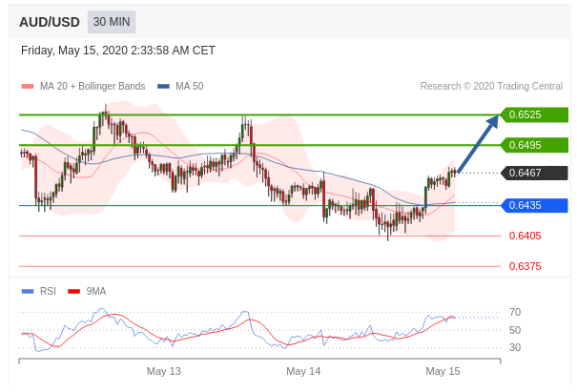Click the 0.6405 support level label
This screenshot has height=392, width=577.
pos(525,236)
